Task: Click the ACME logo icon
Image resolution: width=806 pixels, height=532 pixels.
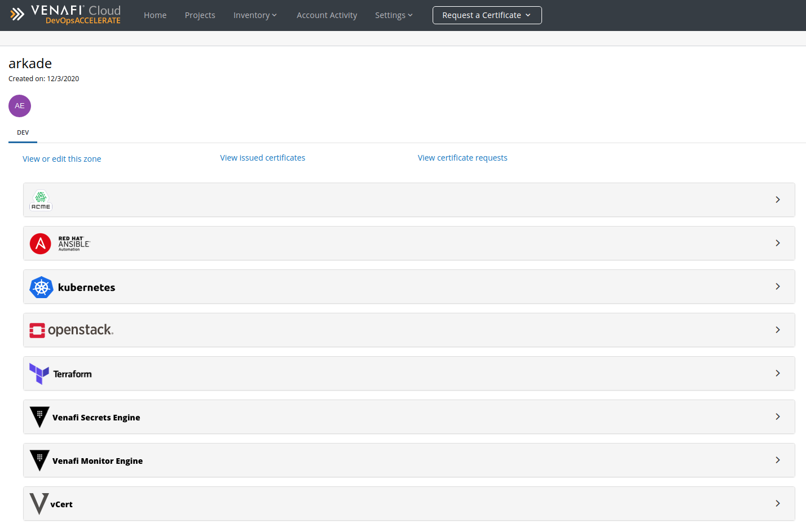Action: pyautogui.click(x=41, y=200)
